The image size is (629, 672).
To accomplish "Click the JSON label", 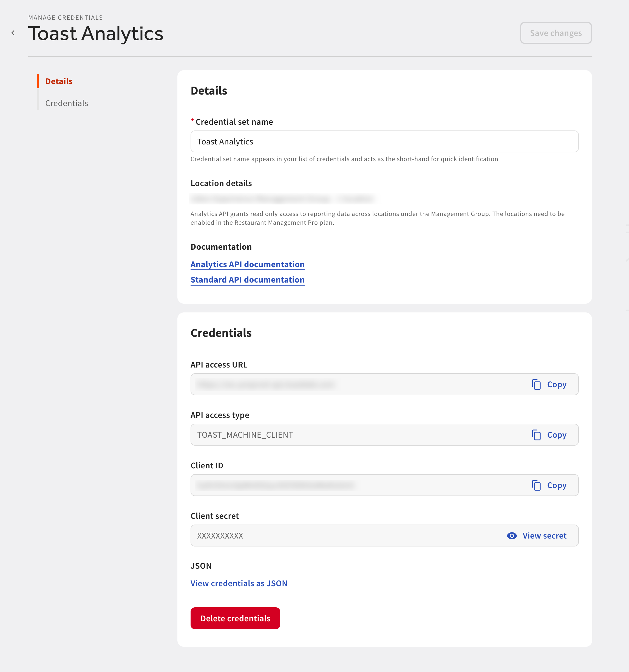I will (201, 566).
